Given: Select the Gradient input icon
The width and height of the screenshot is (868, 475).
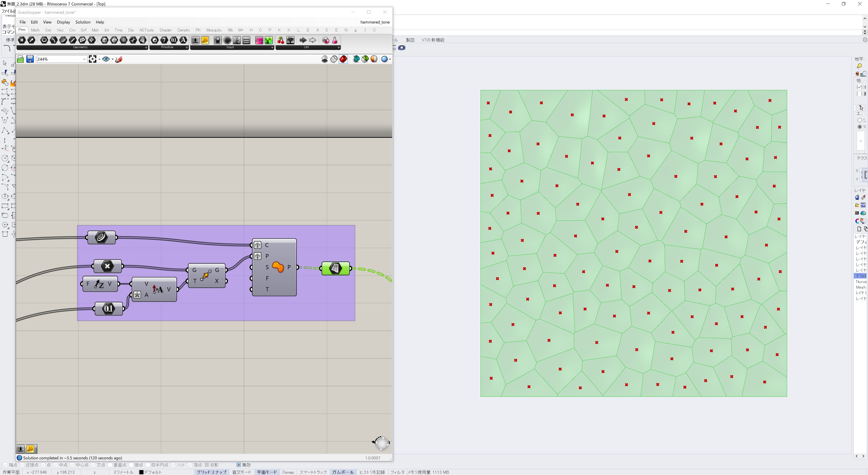Looking at the screenshot, I should pyautogui.click(x=259, y=40).
